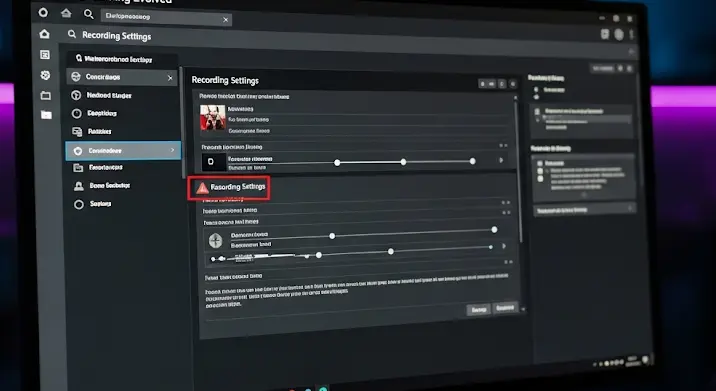The height and width of the screenshot is (391, 716).
Task: Click the middle handle on the top slider
Action: pos(403,162)
